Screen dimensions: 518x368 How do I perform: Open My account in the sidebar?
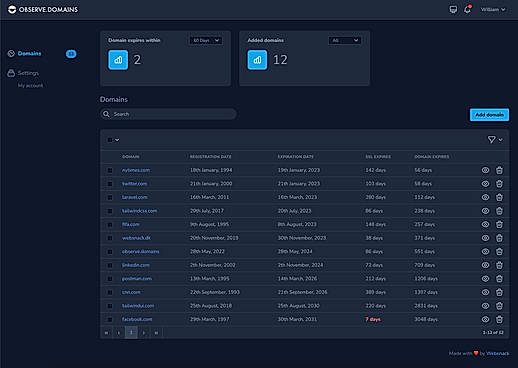(x=30, y=86)
